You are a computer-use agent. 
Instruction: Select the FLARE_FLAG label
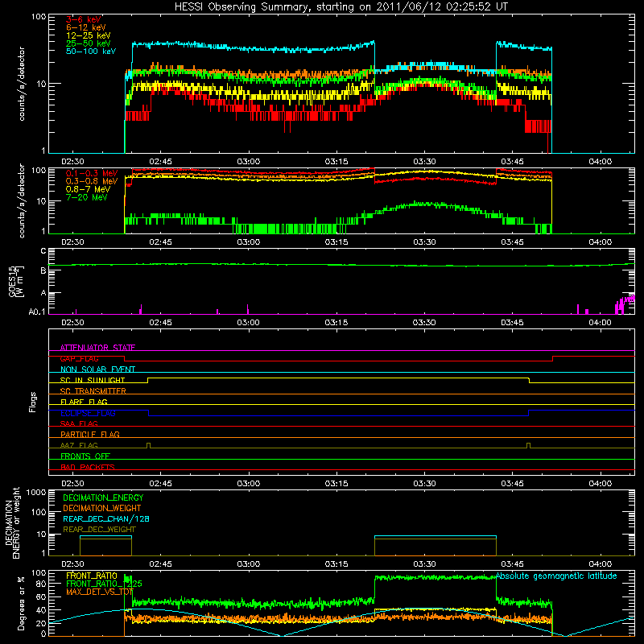84,402
